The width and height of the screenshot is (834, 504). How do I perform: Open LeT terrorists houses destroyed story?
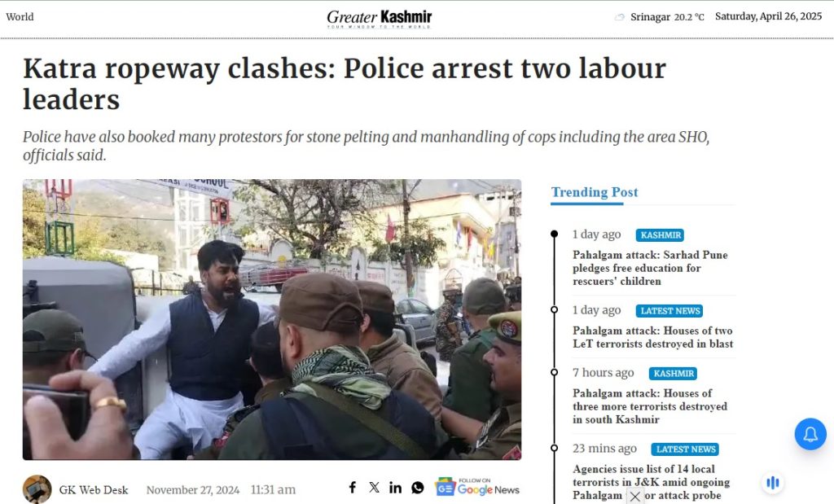(652, 337)
